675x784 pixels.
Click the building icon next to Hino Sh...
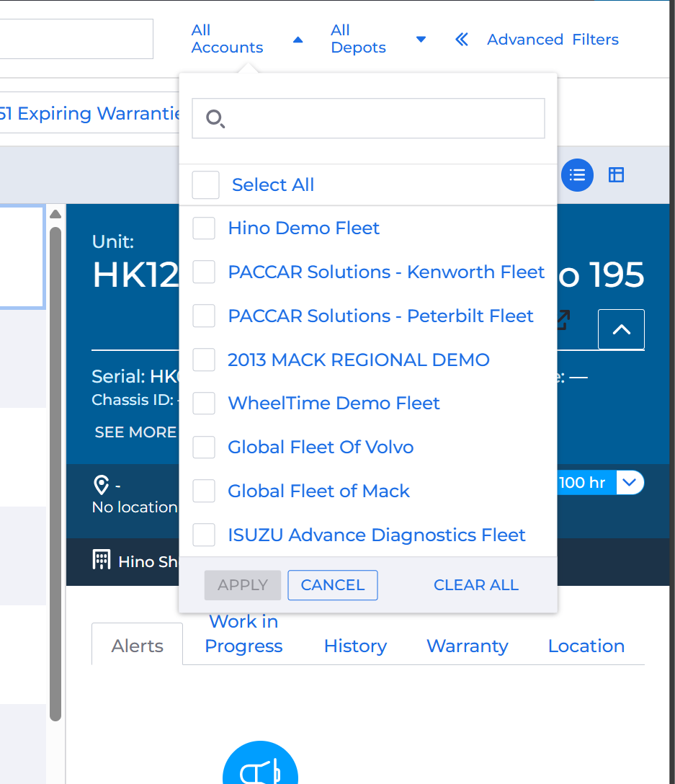102,560
